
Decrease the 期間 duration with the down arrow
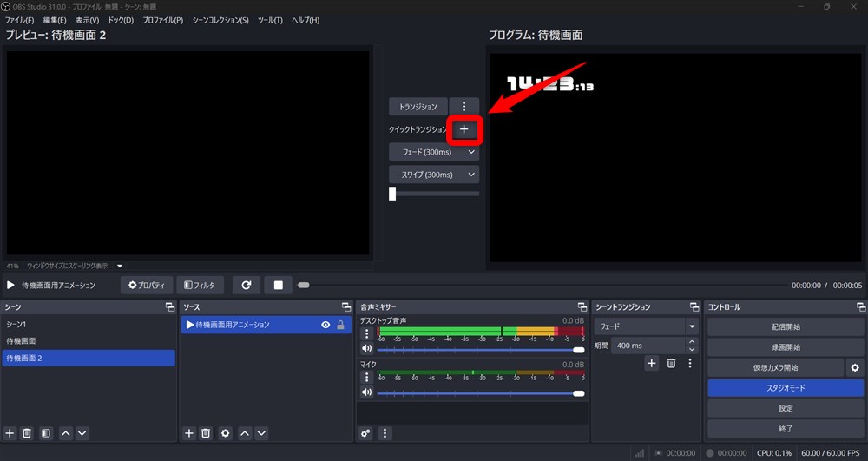pos(692,349)
